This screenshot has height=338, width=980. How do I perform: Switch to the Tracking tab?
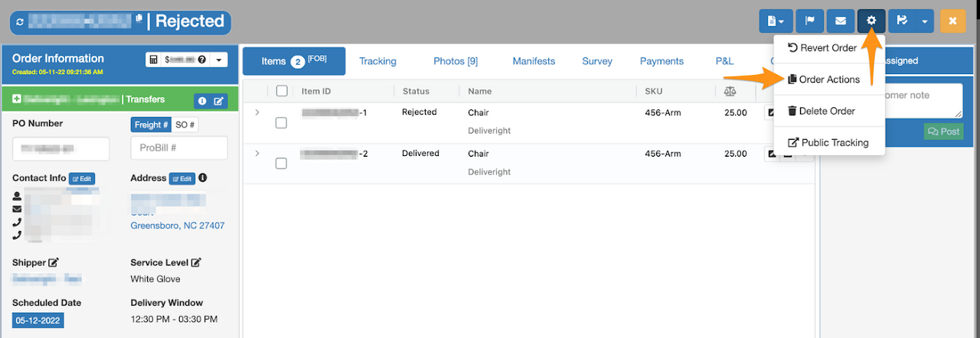tap(377, 61)
